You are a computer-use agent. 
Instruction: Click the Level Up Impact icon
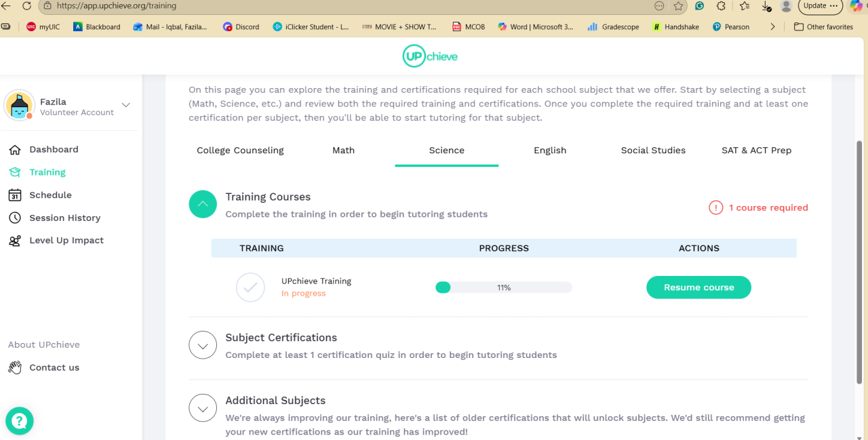14,241
